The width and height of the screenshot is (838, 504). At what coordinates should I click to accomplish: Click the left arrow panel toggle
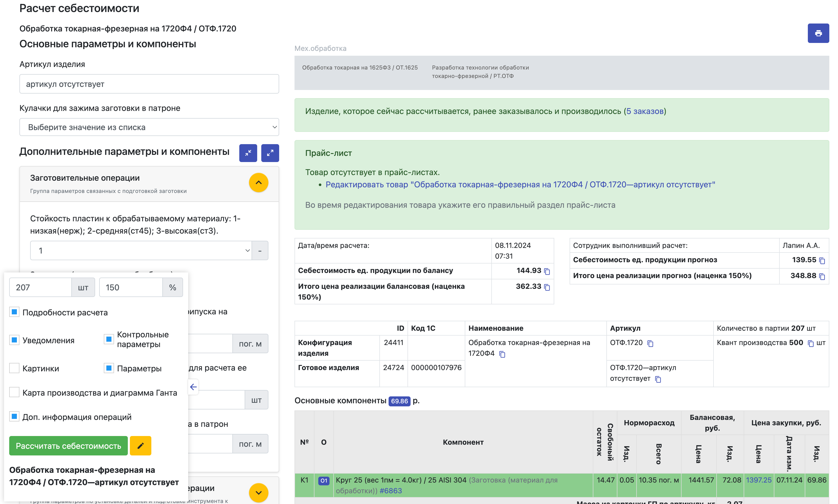[193, 387]
